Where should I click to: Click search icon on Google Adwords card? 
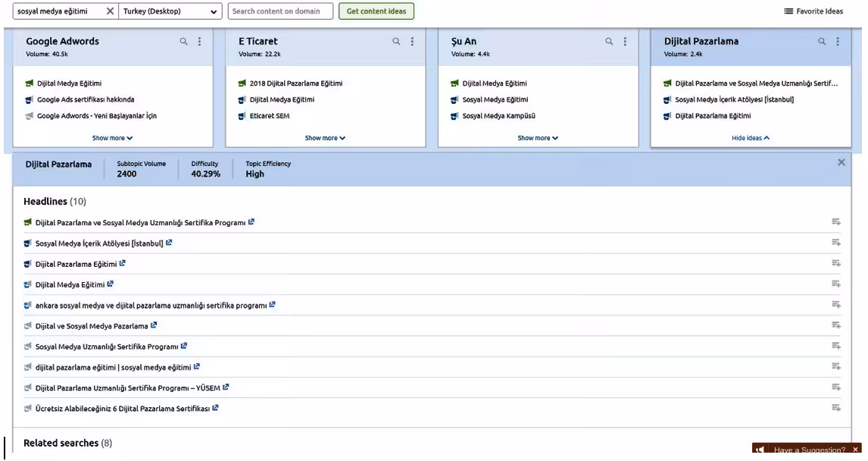pyautogui.click(x=184, y=42)
